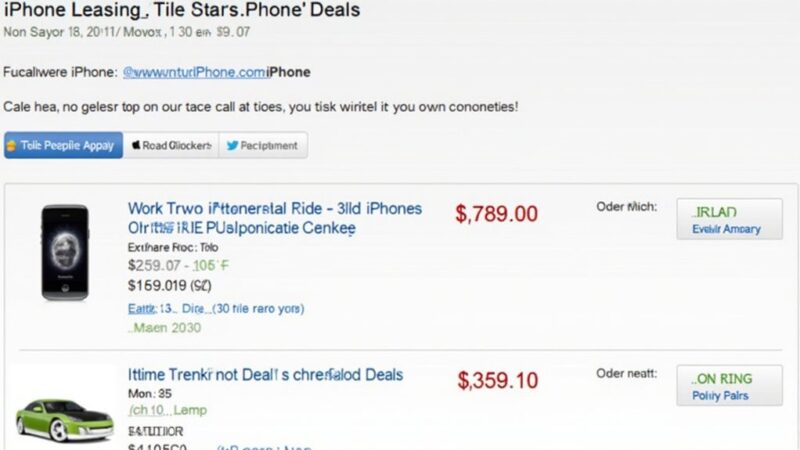Click the iPhone Leasing page heading

coord(180,10)
